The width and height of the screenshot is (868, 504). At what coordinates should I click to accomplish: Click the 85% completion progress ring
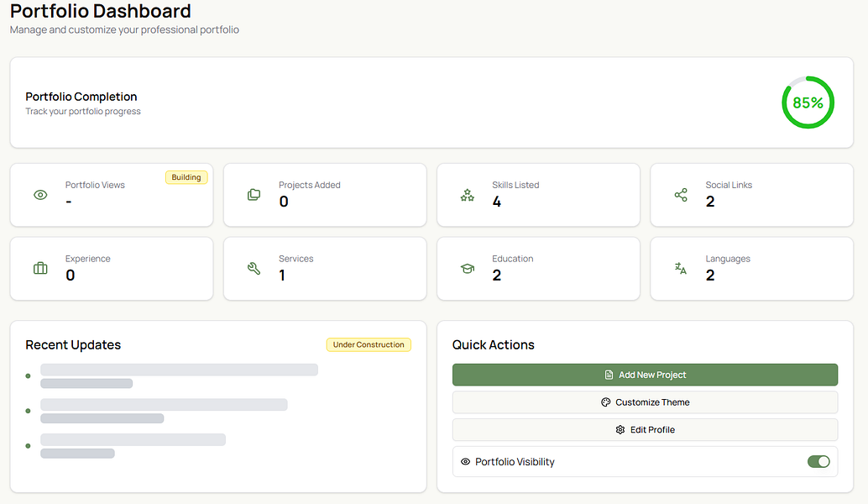(x=808, y=102)
